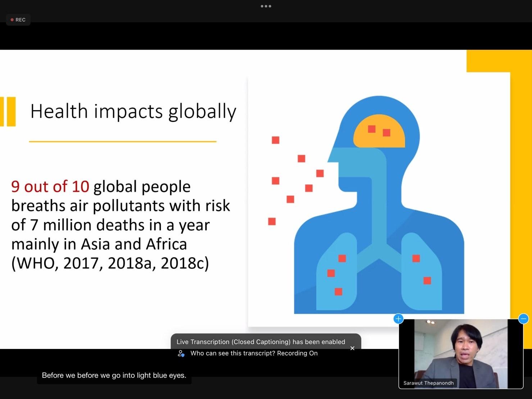The width and height of the screenshot is (532, 399).
Task: Click the 'Live Transcription (Closed Captioning) has been enabled' message
Action: pyautogui.click(x=261, y=342)
